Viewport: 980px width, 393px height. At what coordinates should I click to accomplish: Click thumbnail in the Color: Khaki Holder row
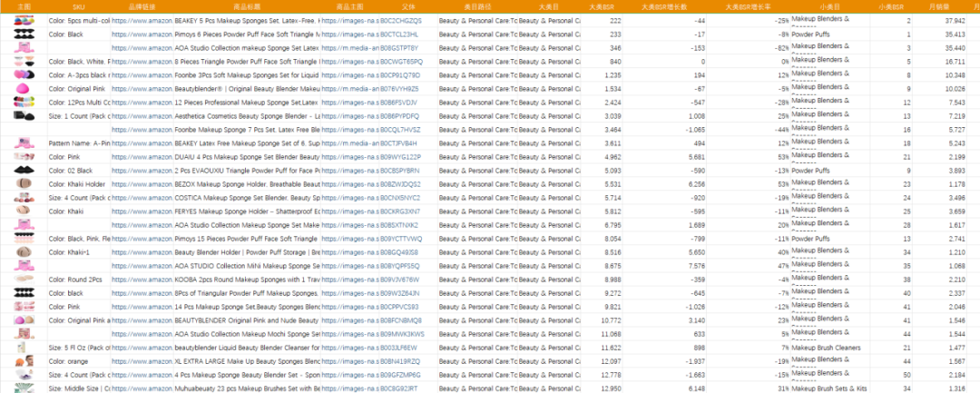coord(24,184)
